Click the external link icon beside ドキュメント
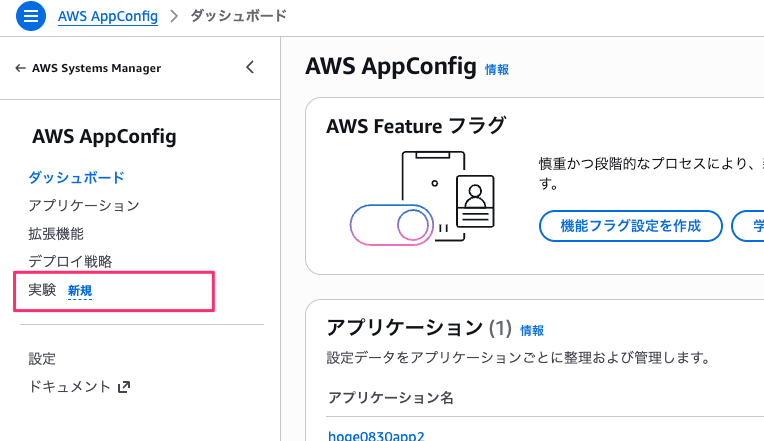 click(x=124, y=387)
